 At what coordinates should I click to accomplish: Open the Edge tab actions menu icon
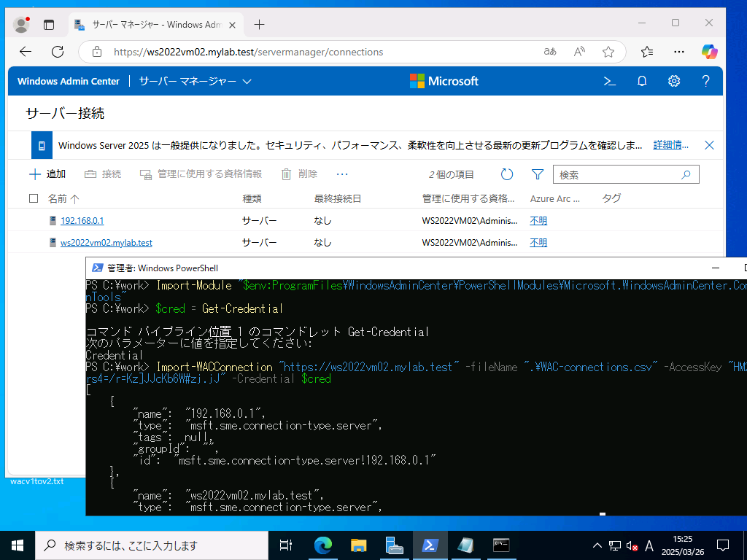point(49,25)
